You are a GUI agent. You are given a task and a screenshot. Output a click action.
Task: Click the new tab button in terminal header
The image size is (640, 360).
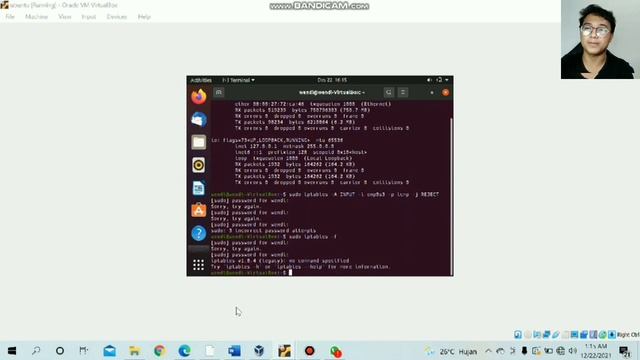point(219,92)
